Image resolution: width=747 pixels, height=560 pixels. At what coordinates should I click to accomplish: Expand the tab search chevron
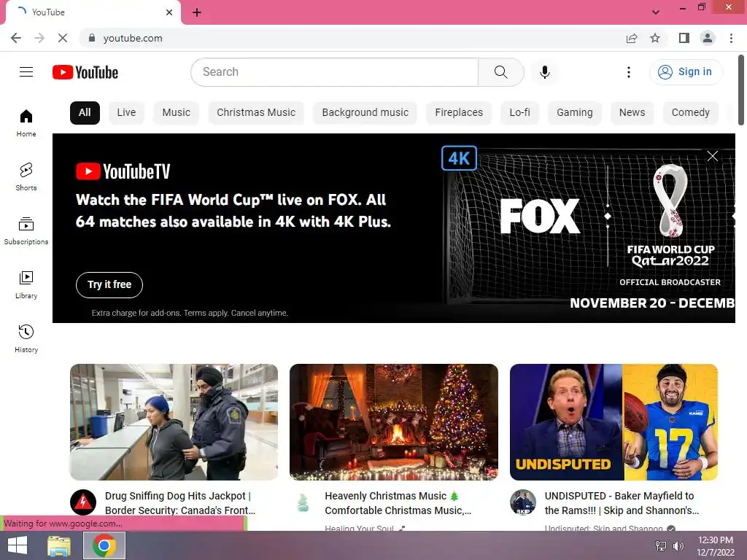tap(656, 12)
